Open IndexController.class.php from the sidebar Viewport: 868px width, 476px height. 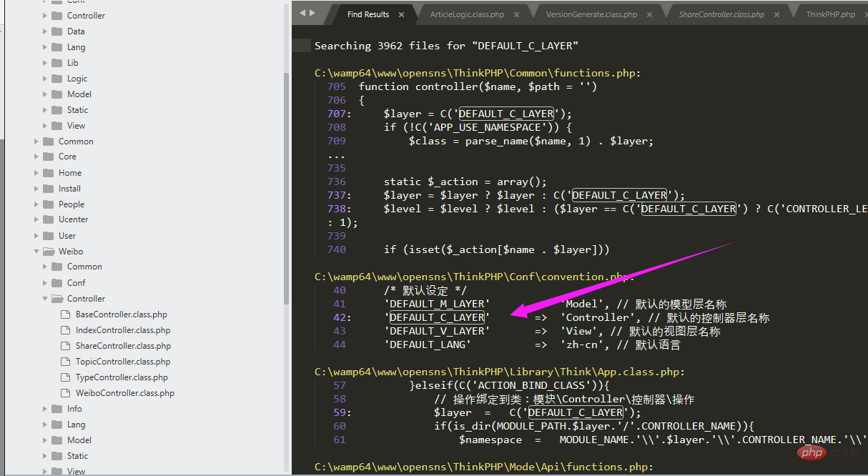(x=123, y=330)
